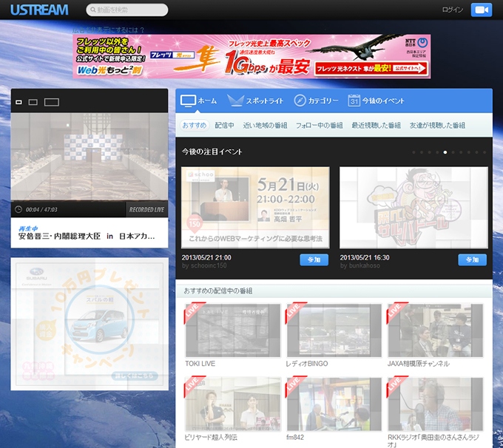
Task: Open the RKKラジオ stream thumbnail
Action: [435, 404]
